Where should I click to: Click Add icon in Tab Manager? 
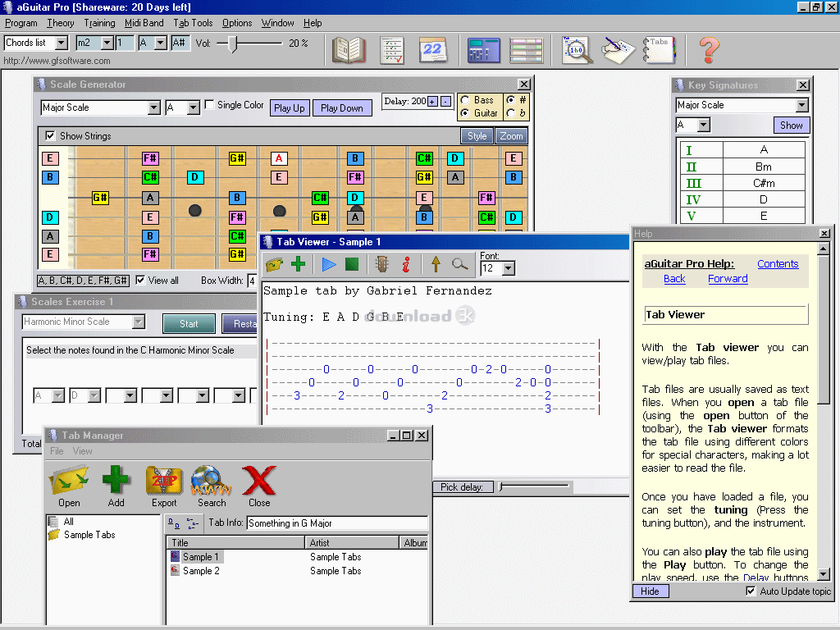tap(116, 486)
